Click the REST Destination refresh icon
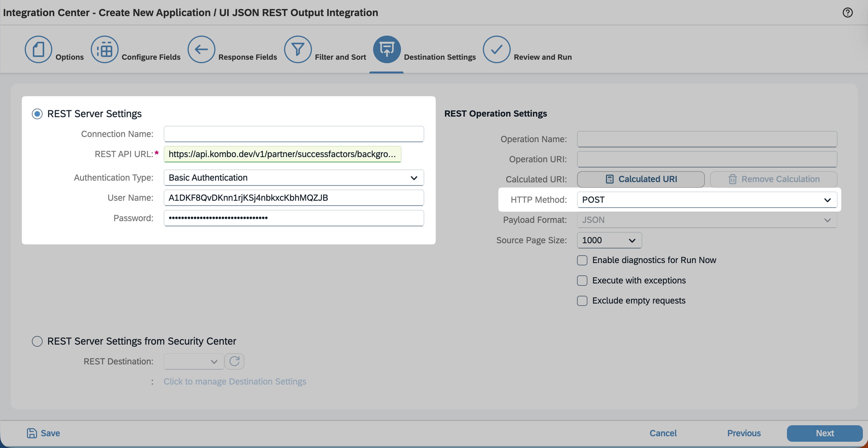868x448 pixels. (234, 361)
